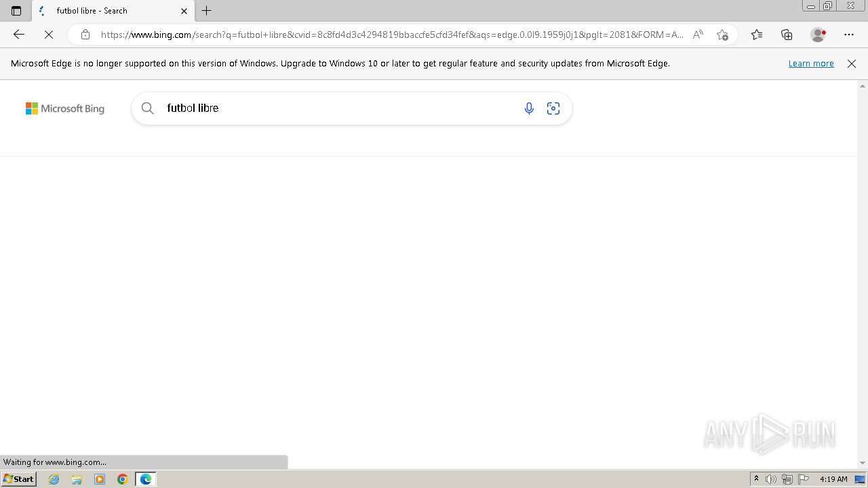Image resolution: width=868 pixels, height=488 pixels.
Task: Select the 'futbol libre - Search' tab
Action: coord(113,11)
